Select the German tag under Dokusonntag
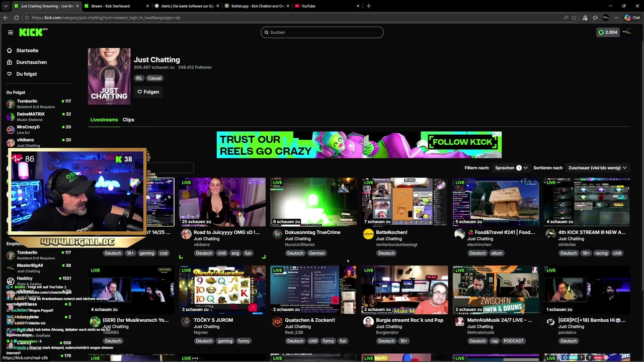 click(x=317, y=253)
